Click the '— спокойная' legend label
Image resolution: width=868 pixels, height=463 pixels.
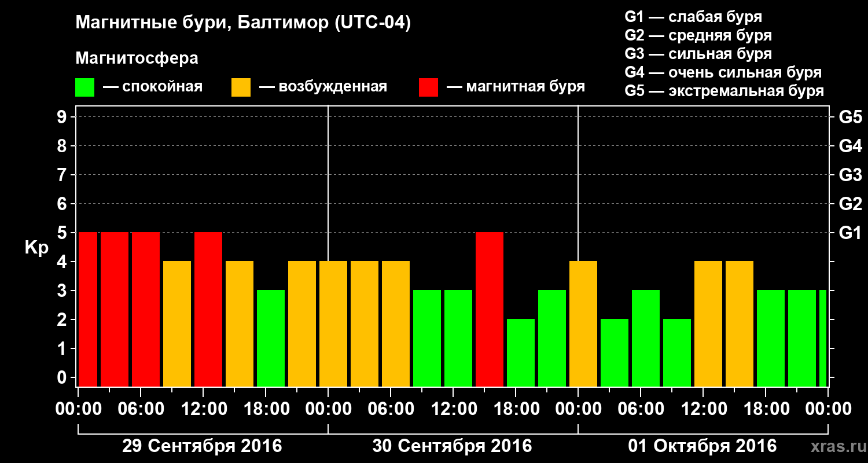tap(152, 87)
